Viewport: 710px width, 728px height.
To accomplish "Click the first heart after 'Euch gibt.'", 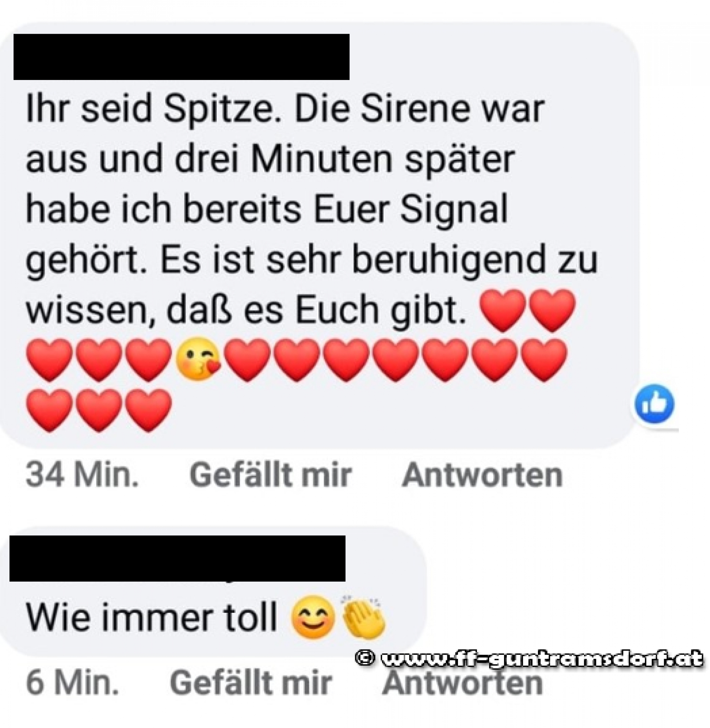I will point(503,310).
